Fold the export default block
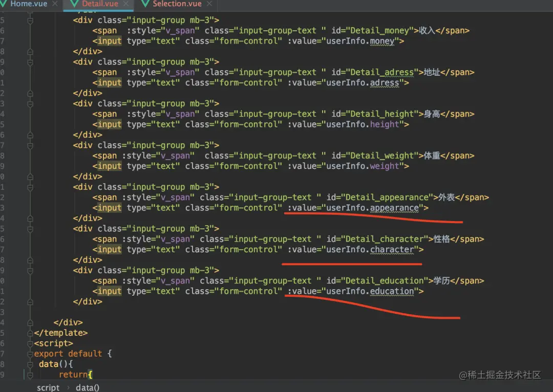This screenshot has width=553, height=392. pos(30,354)
